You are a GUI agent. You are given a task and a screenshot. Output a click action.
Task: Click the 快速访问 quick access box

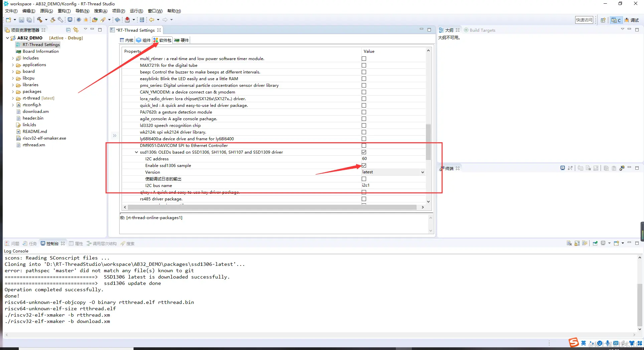pyautogui.click(x=584, y=20)
